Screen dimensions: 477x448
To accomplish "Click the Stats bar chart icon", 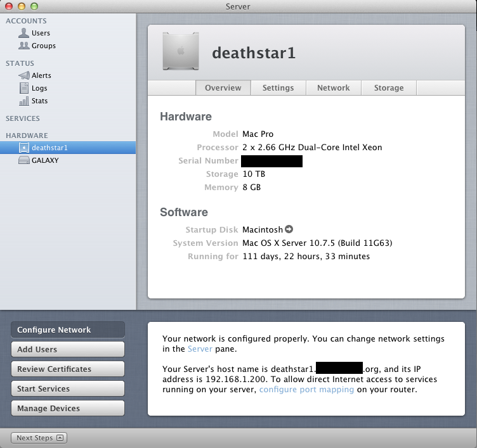I will 24,101.
